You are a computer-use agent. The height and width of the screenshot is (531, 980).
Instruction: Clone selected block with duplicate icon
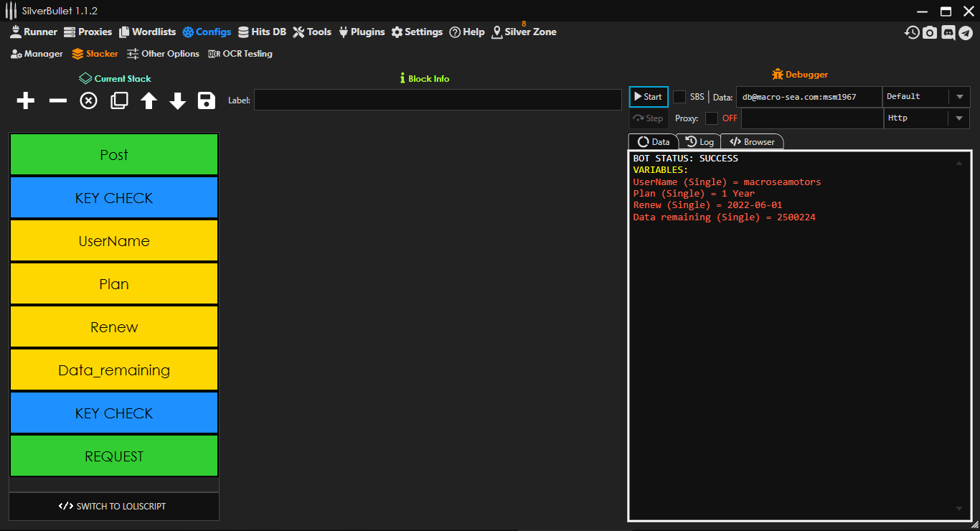tap(119, 100)
